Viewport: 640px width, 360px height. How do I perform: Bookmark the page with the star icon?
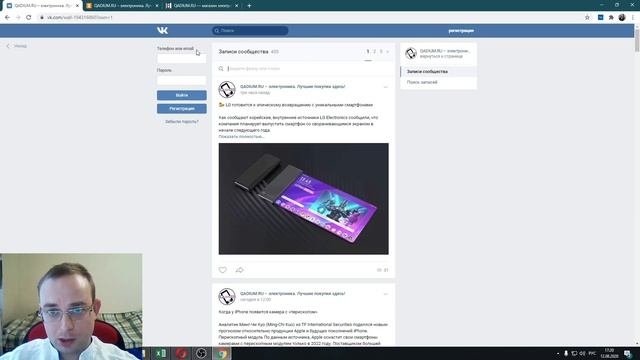[x=587, y=18]
